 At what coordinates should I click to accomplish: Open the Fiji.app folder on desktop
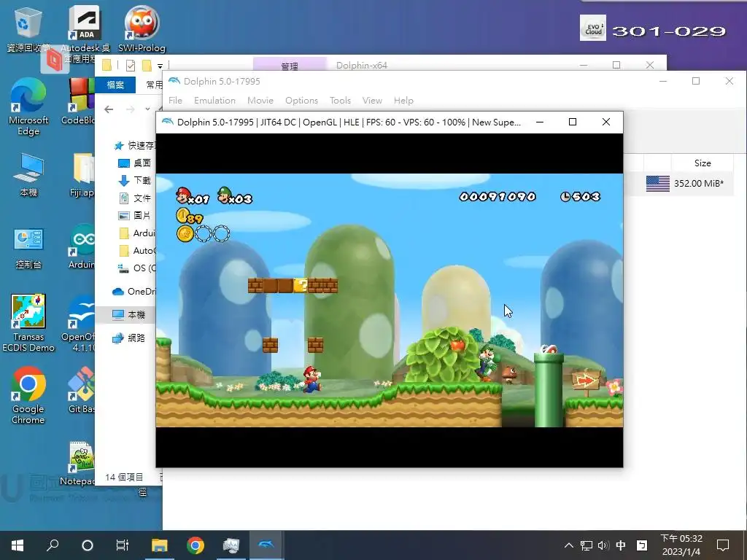tap(82, 175)
